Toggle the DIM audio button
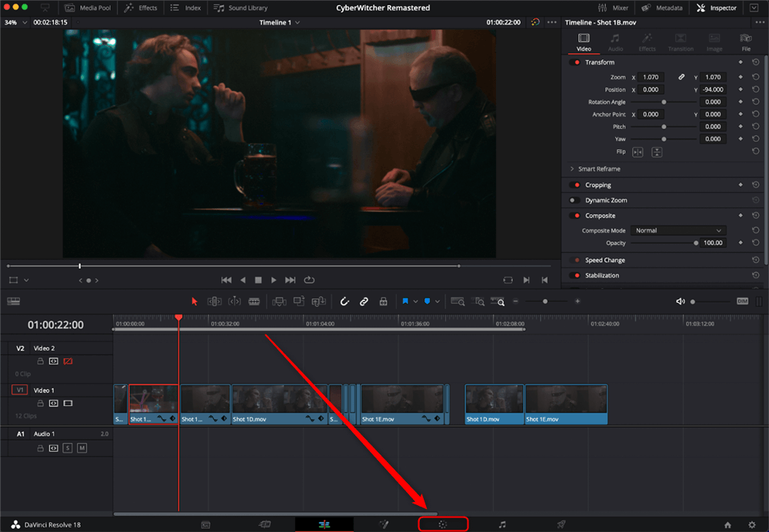The image size is (769, 532). coord(743,301)
